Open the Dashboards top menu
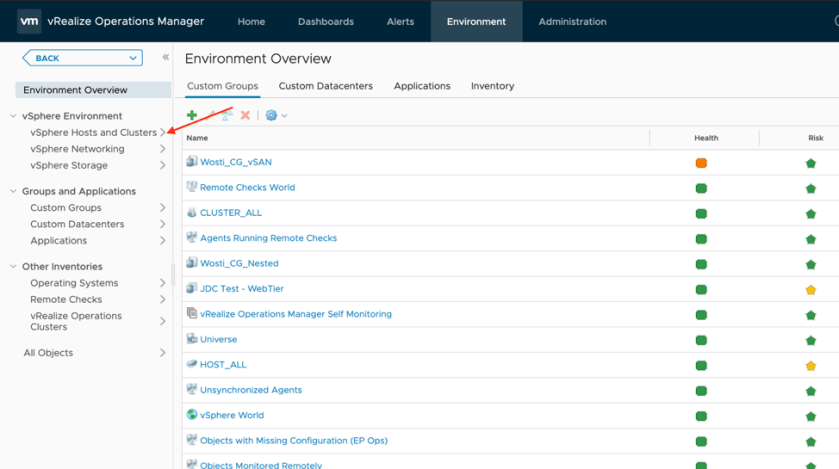Image resolution: width=839 pixels, height=469 pixels. (x=325, y=21)
